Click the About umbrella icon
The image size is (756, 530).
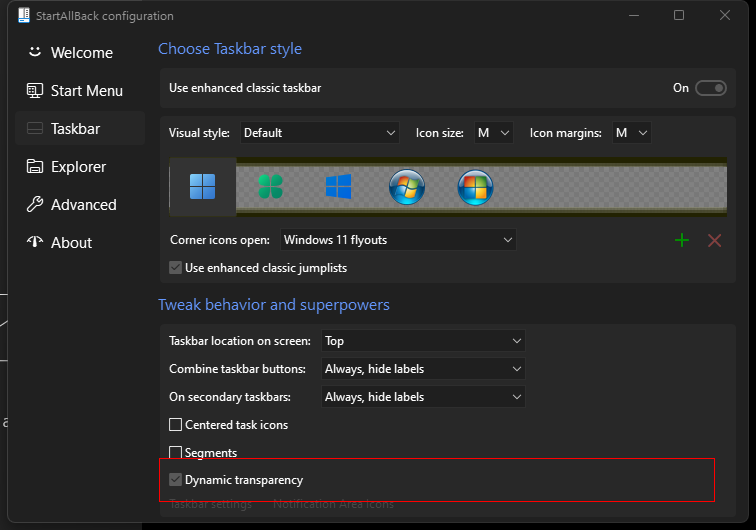(x=35, y=242)
